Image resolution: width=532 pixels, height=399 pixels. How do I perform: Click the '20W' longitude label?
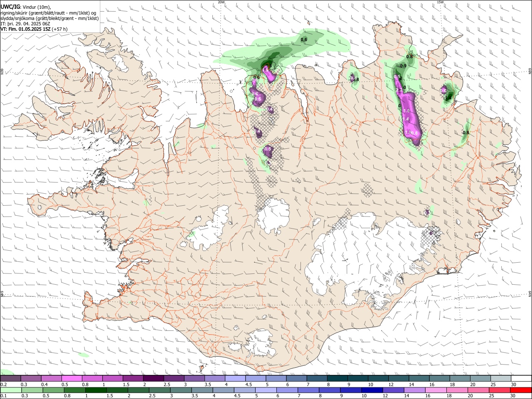pyautogui.click(x=221, y=2)
